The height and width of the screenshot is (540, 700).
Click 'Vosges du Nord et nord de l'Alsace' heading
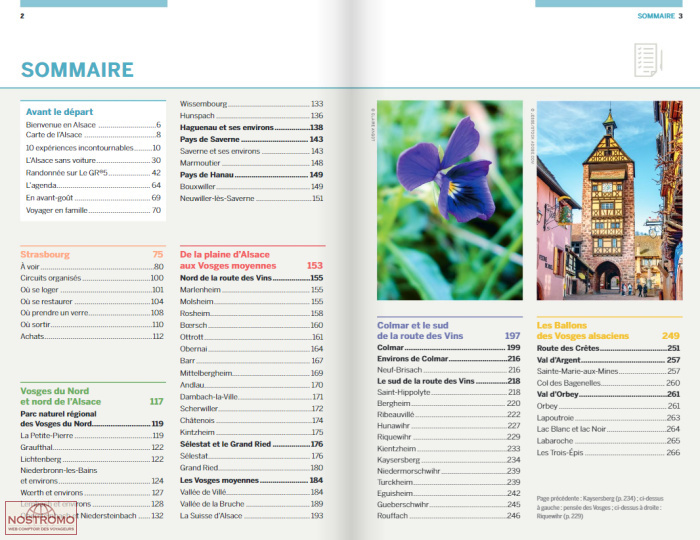[92, 396]
